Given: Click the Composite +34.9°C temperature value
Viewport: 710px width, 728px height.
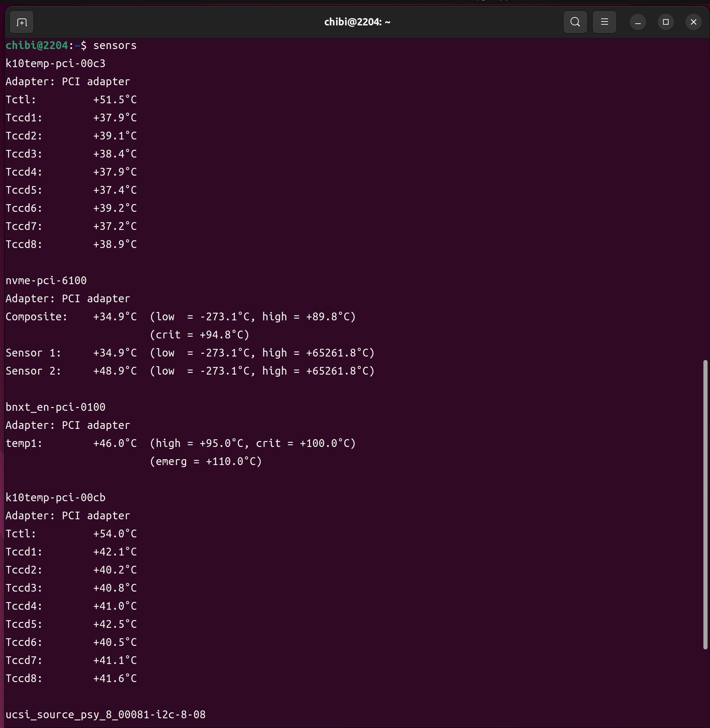Looking at the screenshot, I should (115, 317).
